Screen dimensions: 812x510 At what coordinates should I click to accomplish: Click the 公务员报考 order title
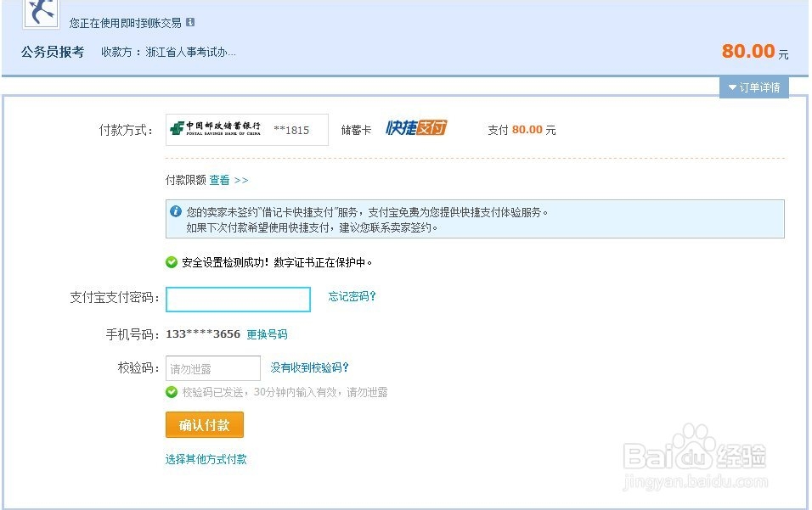(53, 53)
